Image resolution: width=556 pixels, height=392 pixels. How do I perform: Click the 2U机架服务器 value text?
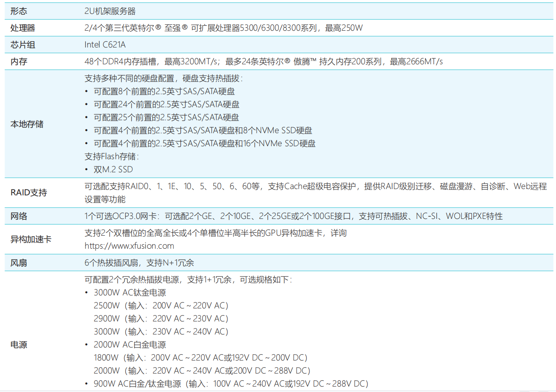110,11
